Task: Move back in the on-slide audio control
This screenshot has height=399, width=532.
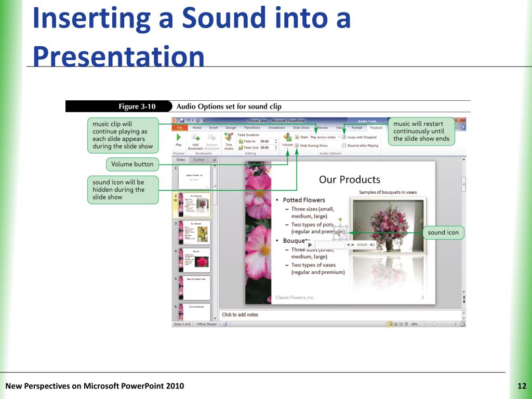Action: point(348,245)
